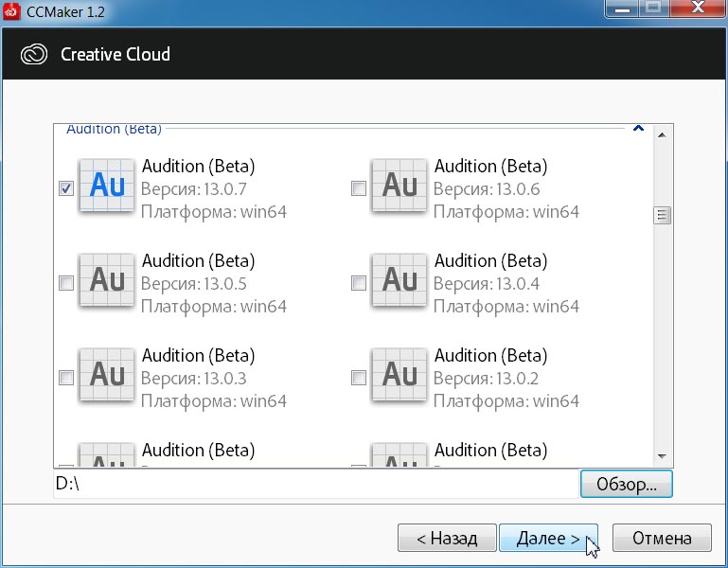Click the Версия: 13.0.4 text

[487, 284]
